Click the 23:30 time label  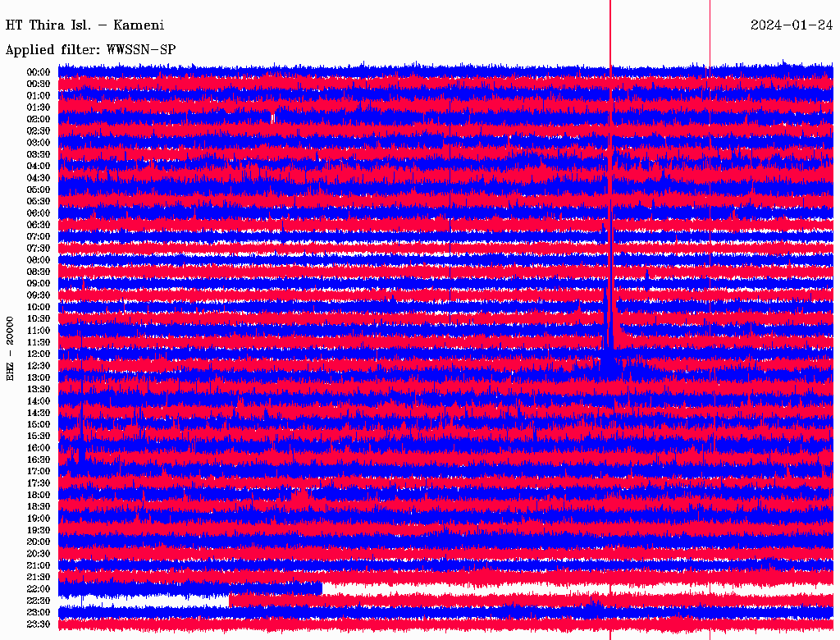click(x=39, y=624)
